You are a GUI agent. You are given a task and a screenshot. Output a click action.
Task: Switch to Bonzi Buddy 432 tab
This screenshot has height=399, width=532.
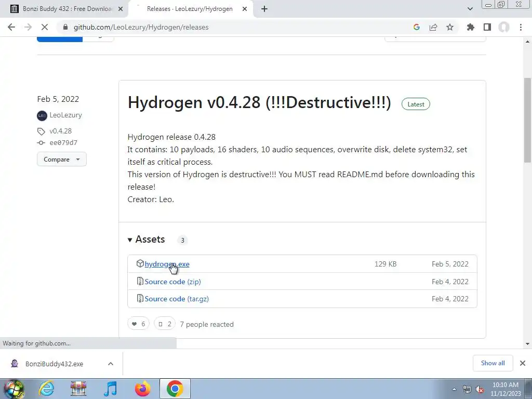[64, 9]
